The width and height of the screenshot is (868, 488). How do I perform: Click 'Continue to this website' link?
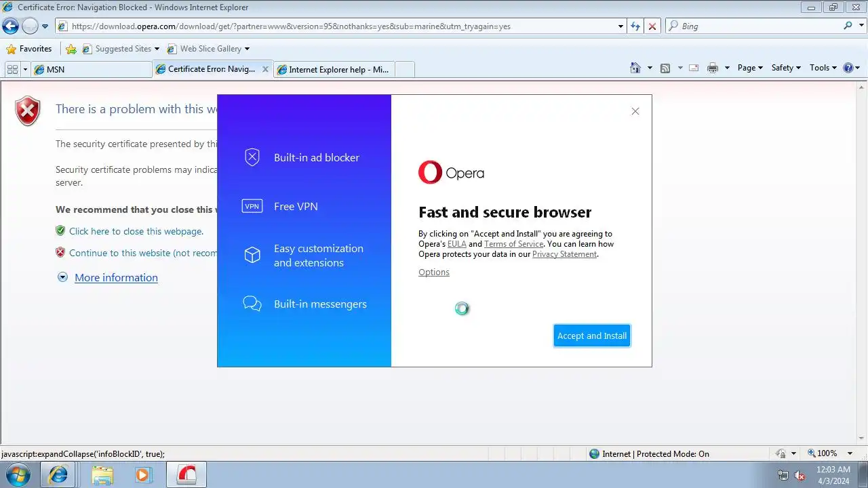click(x=143, y=253)
